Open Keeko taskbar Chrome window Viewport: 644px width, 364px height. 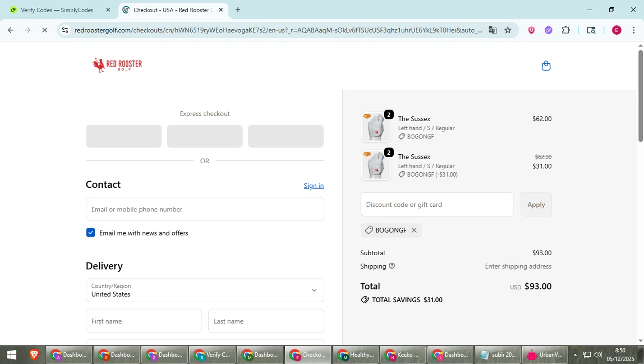[x=403, y=355]
